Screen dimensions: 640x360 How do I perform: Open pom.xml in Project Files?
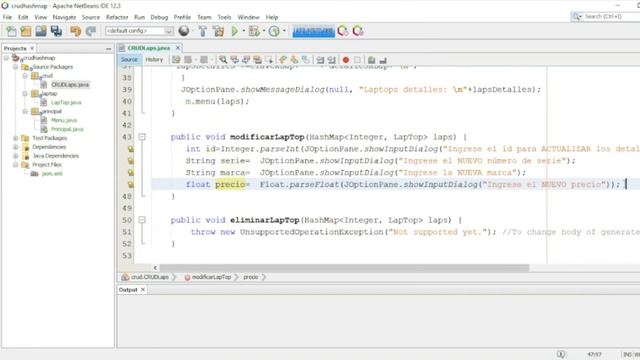(52, 173)
